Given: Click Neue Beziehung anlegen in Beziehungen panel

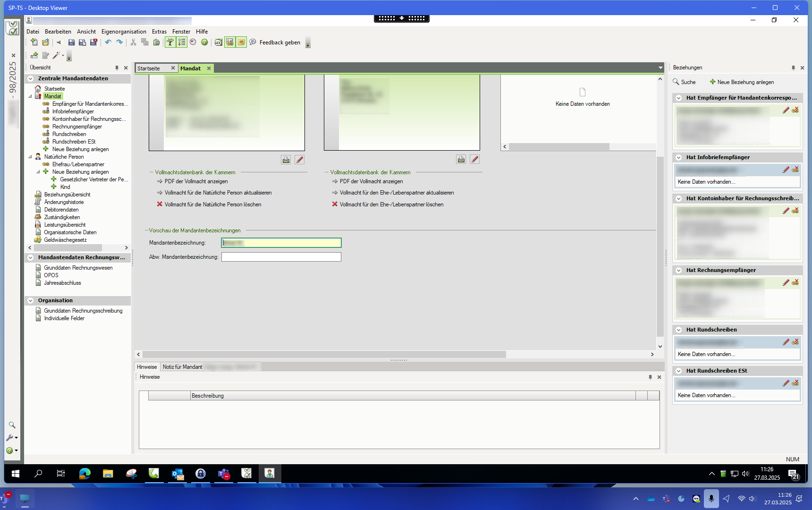Looking at the screenshot, I should click(742, 82).
